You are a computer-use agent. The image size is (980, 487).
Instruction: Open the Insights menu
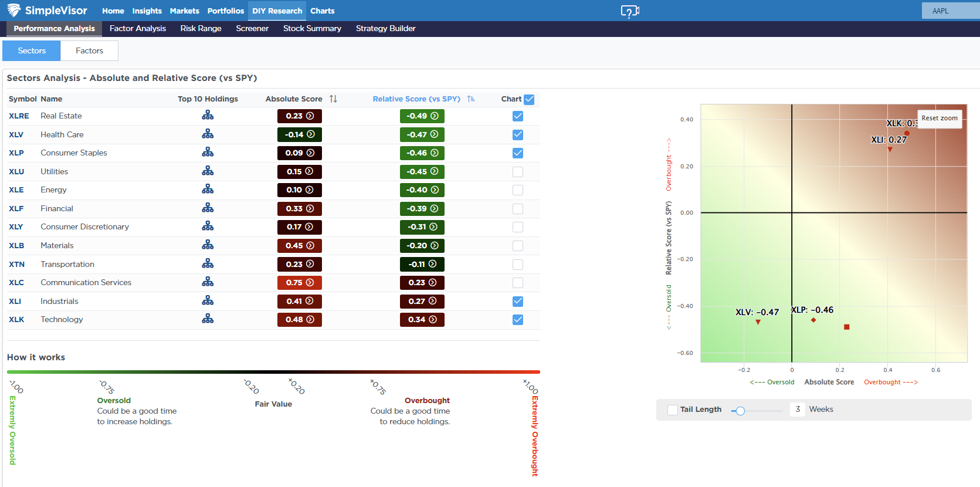click(147, 11)
